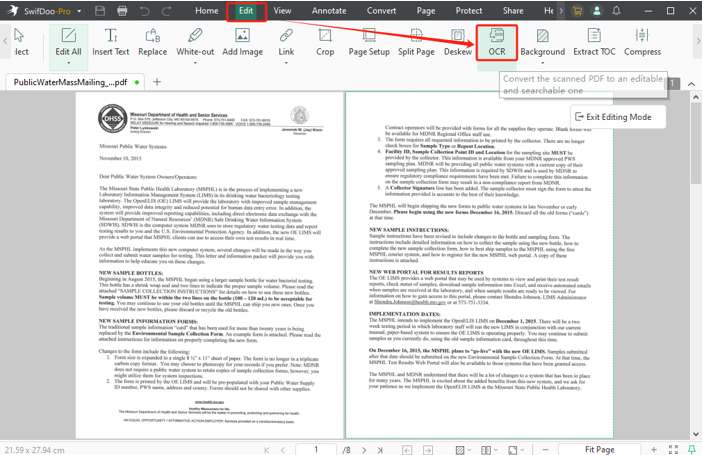Click the Save icon in title bar
The image size is (702, 455).
(100, 11)
